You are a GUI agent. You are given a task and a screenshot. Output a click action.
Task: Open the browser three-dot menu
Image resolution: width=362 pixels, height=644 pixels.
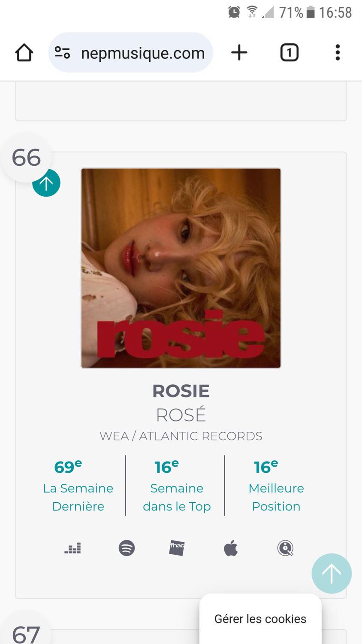[x=338, y=53]
